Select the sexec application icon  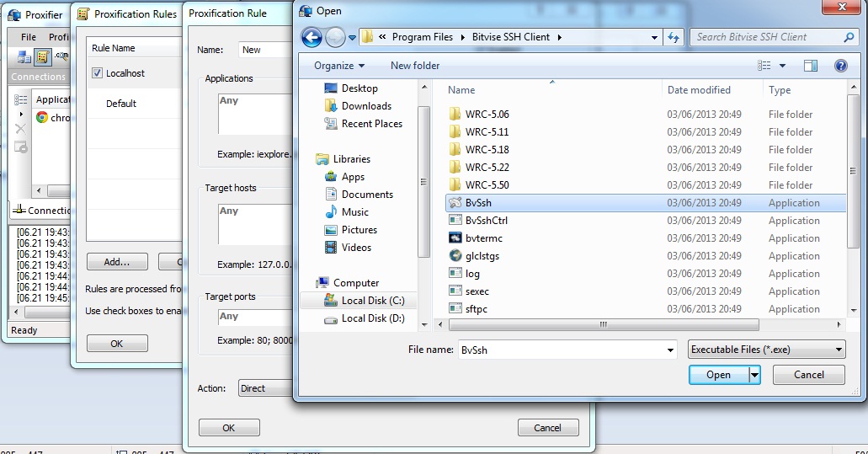point(455,291)
